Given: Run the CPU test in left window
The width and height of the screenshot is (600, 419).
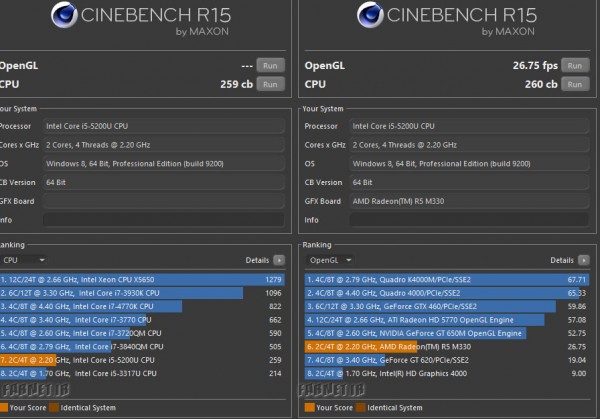Looking at the screenshot, I should pos(271,84).
